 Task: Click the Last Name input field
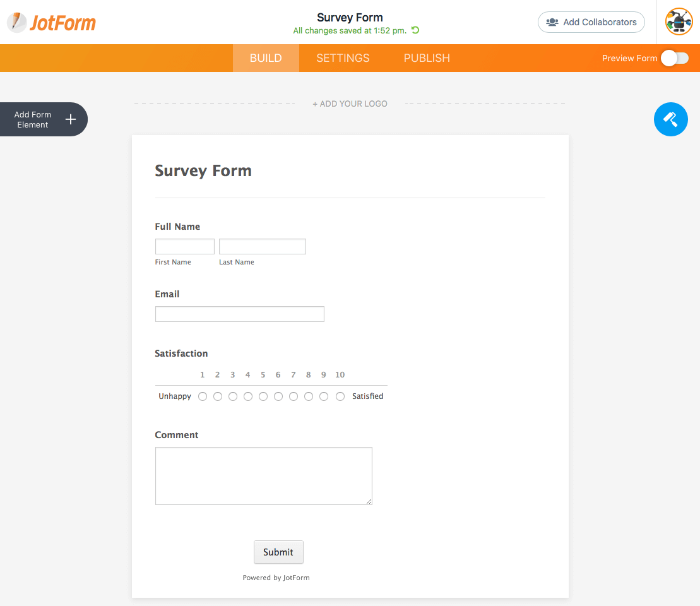[x=263, y=247]
